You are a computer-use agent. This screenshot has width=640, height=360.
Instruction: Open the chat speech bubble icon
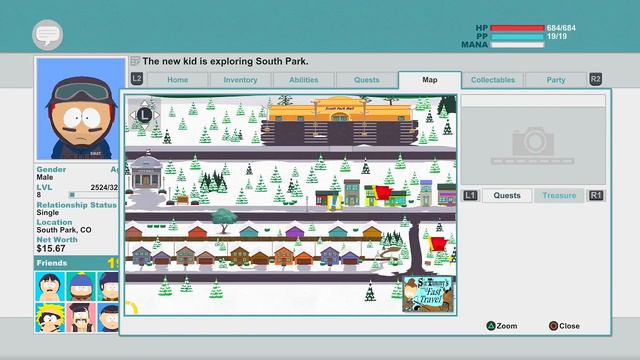click(48, 35)
